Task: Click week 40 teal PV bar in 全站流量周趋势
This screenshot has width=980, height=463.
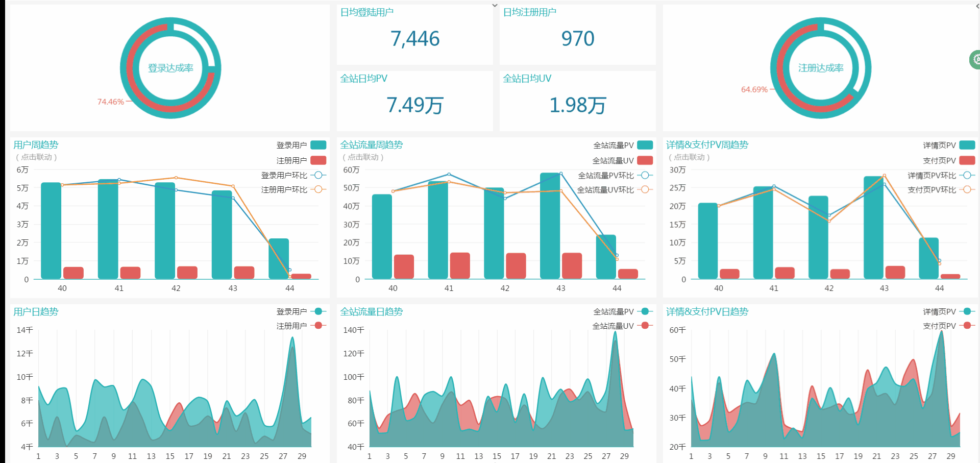Action: pos(382,237)
